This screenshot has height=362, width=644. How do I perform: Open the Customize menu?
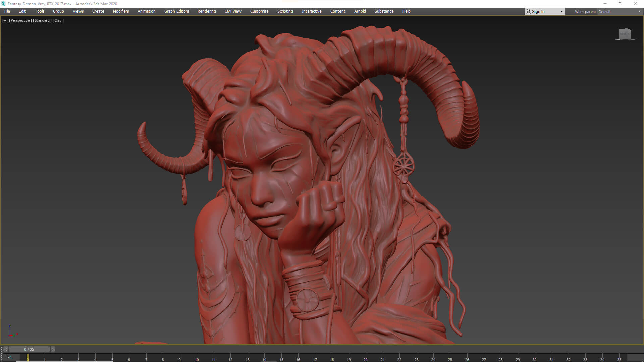point(259,11)
